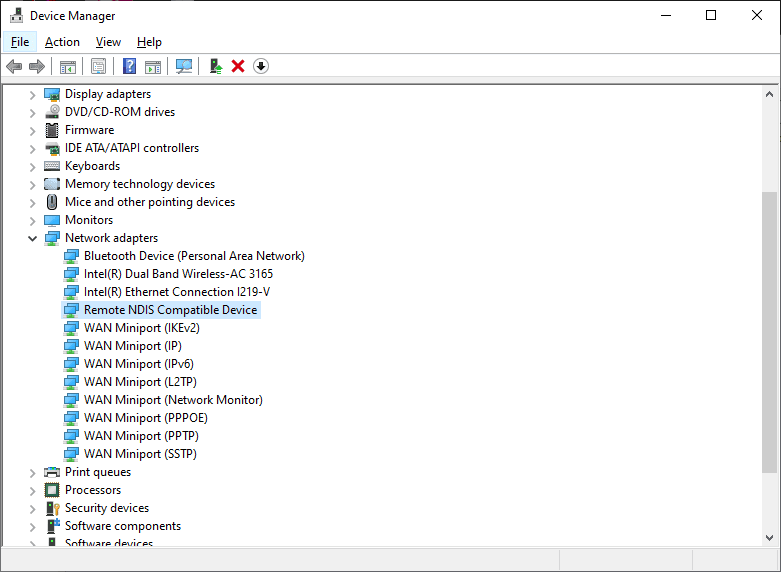Expand the Monitors node
Image resolution: width=781 pixels, height=572 pixels.
tap(32, 220)
